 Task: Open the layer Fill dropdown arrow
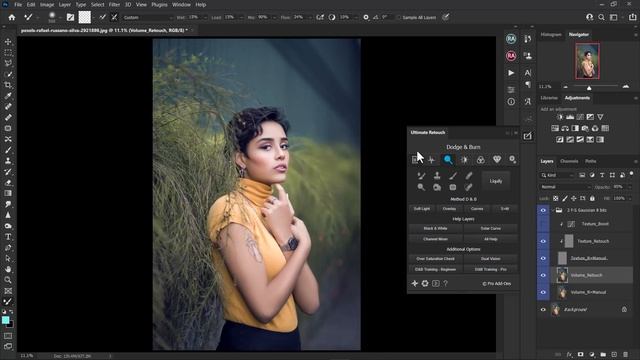(629, 198)
